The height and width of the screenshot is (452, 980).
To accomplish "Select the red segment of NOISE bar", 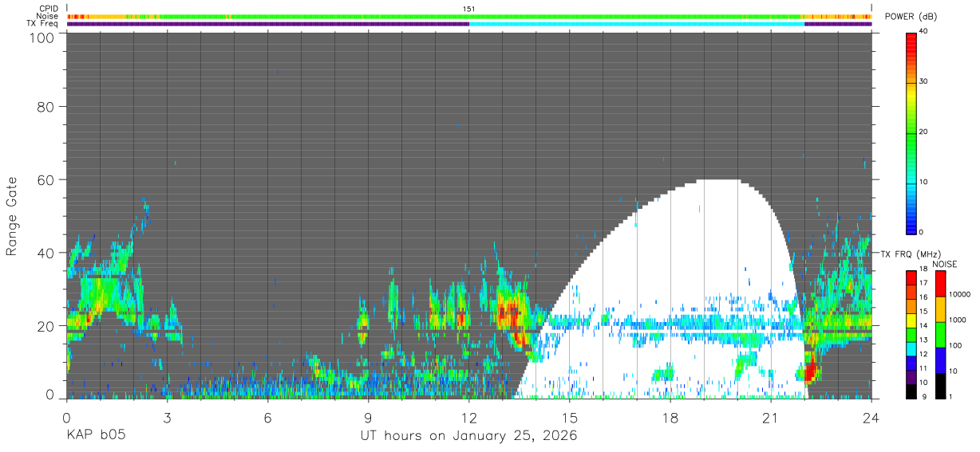I will pos(940,284).
